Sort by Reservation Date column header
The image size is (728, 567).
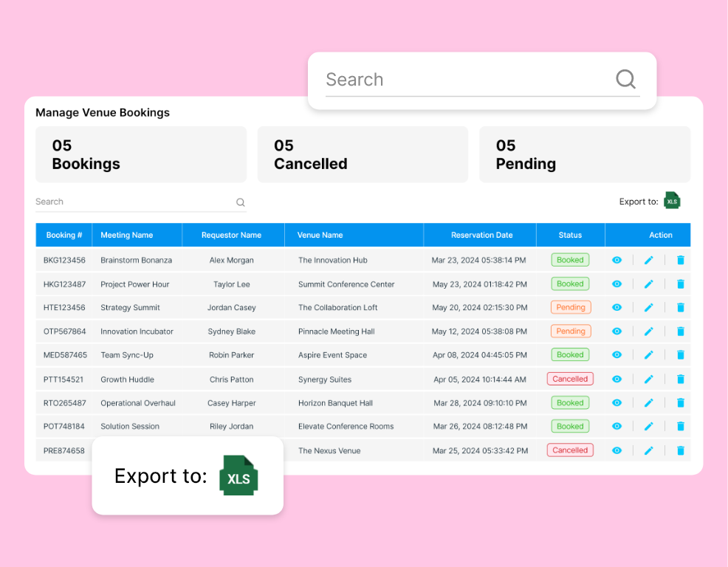point(481,236)
